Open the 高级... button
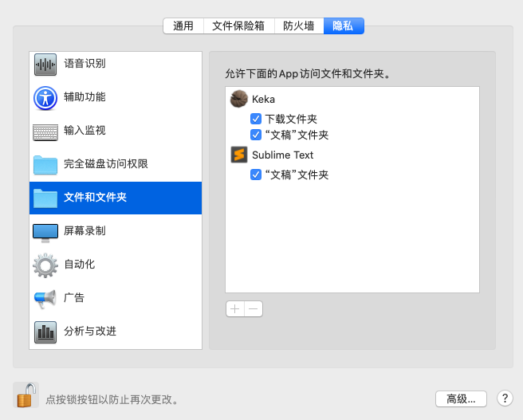Screen dimensions: 523x420 [x=461, y=398]
